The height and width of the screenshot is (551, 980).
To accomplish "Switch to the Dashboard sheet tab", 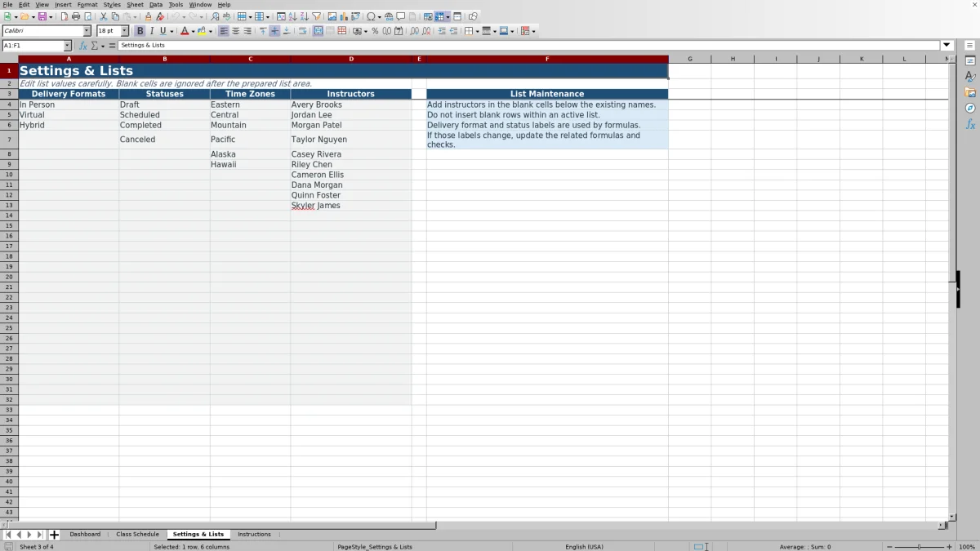I will (85, 535).
